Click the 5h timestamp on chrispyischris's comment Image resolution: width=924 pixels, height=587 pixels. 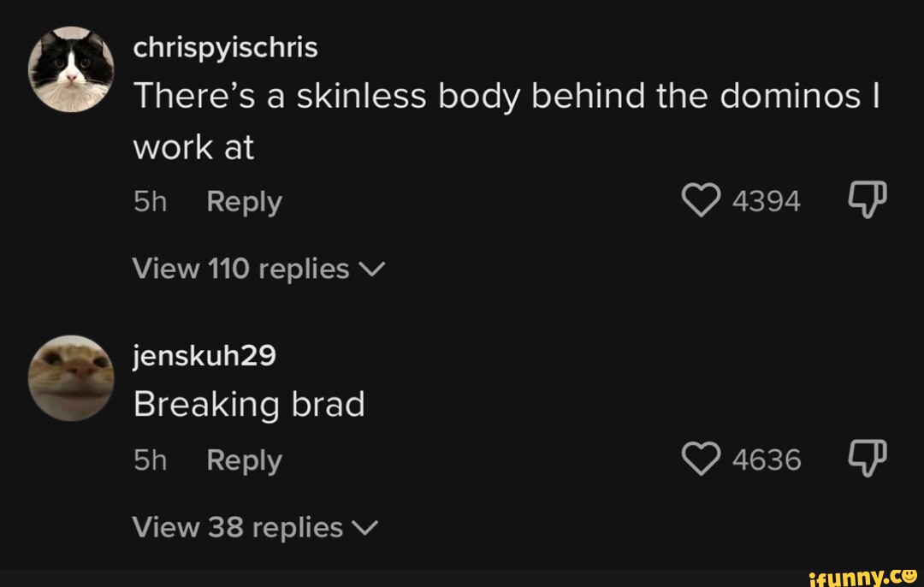(150, 202)
